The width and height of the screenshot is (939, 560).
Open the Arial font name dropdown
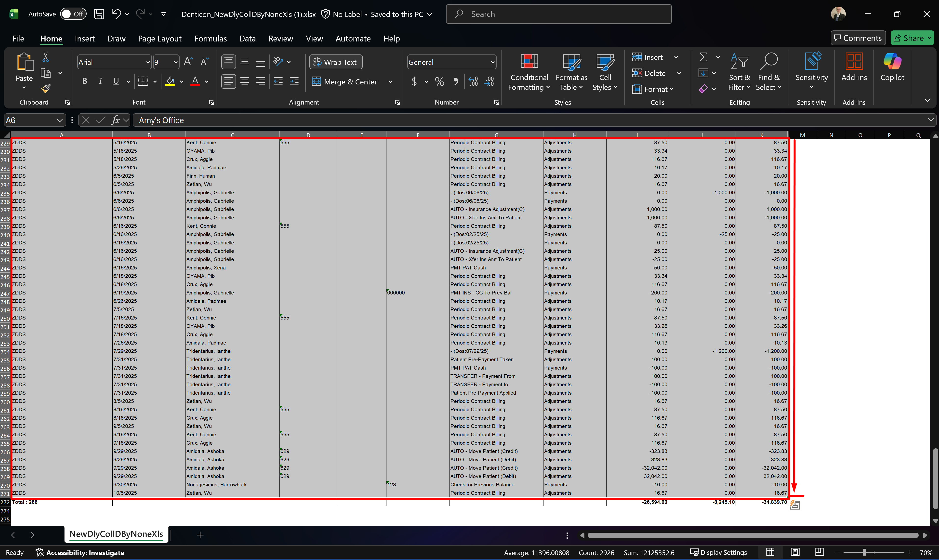click(x=148, y=62)
